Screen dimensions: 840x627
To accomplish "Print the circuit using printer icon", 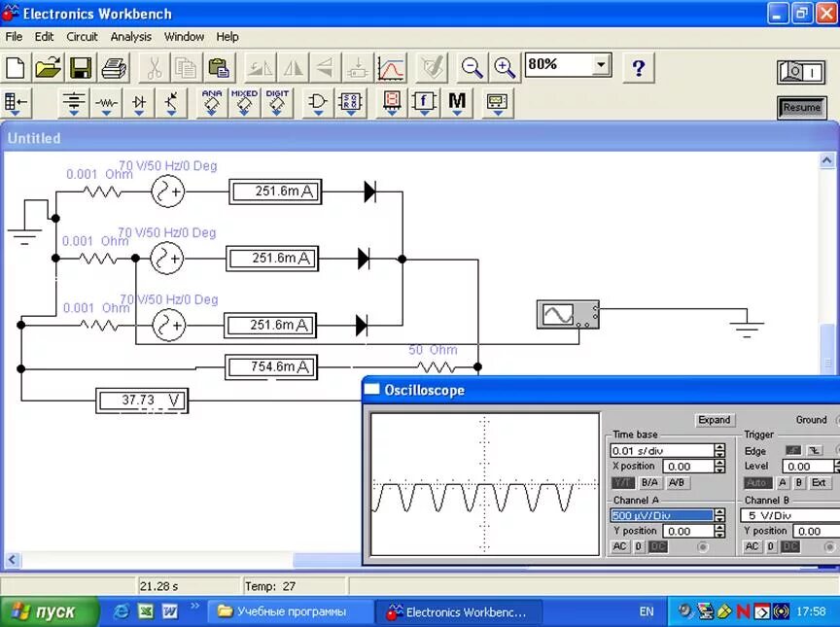I will (114, 68).
